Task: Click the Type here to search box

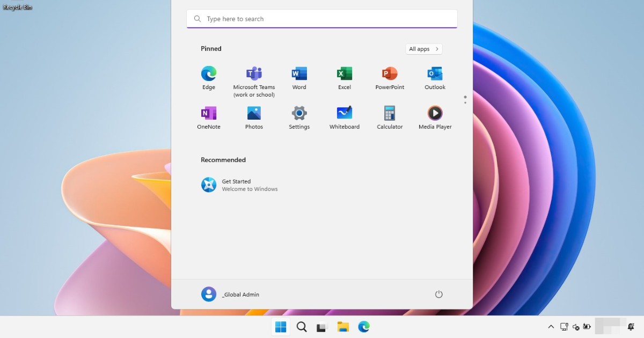Action: (x=322, y=19)
